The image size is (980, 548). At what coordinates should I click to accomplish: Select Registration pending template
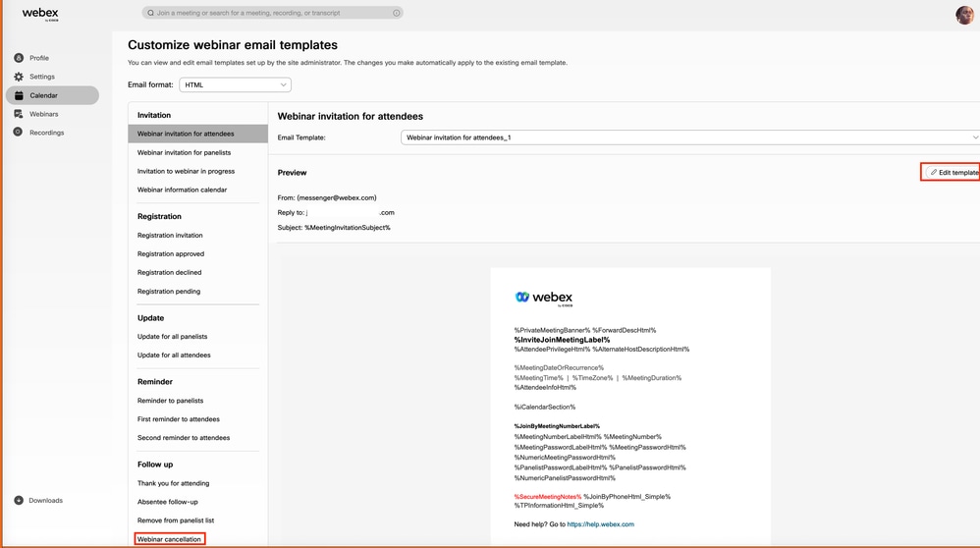pyautogui.click(x=169, y=291)
